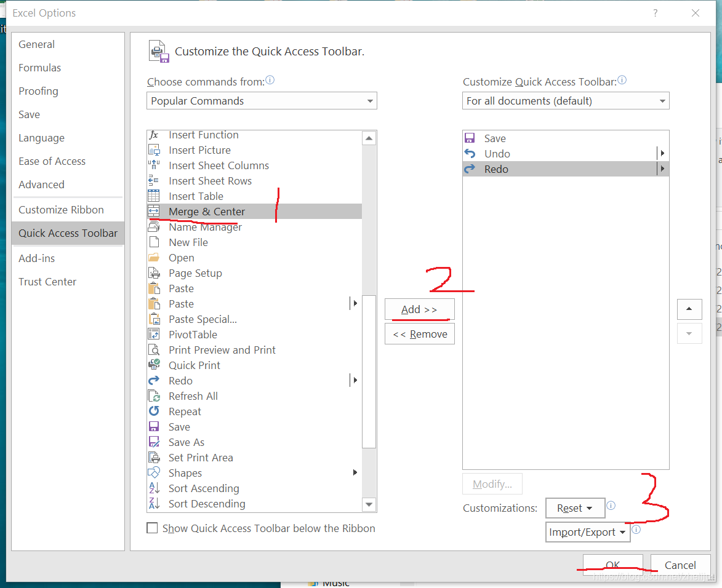Click the Sort Descending icon

[x=154, y=503]
